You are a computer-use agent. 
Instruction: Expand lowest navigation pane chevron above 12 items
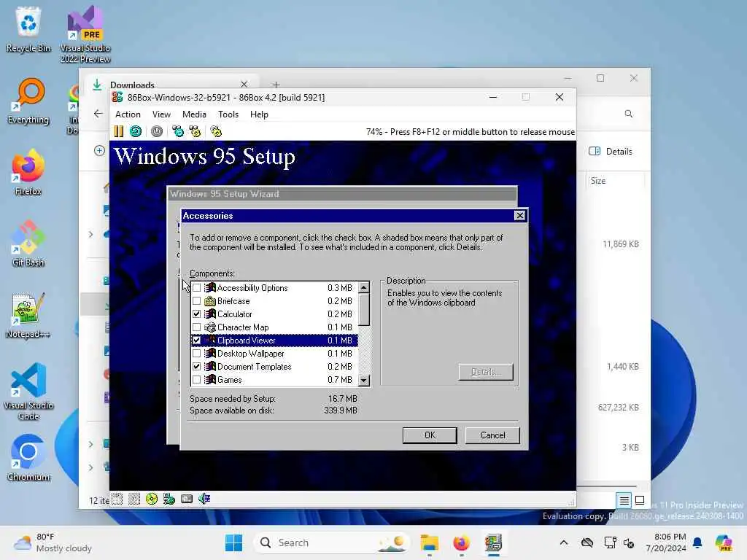[90, 467]
